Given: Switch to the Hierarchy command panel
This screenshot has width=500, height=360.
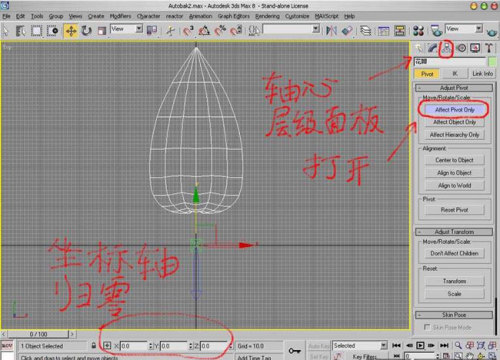Looking at the screenshot, I should pos(447,48).
